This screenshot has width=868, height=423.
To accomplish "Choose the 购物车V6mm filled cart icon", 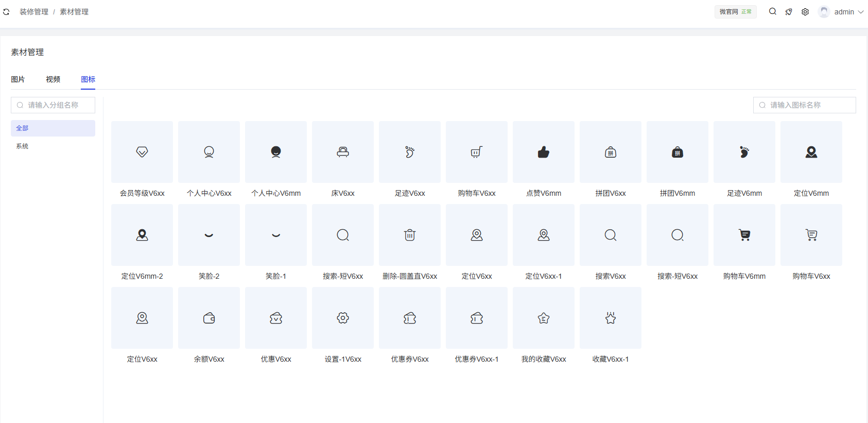I will (744, 235).
